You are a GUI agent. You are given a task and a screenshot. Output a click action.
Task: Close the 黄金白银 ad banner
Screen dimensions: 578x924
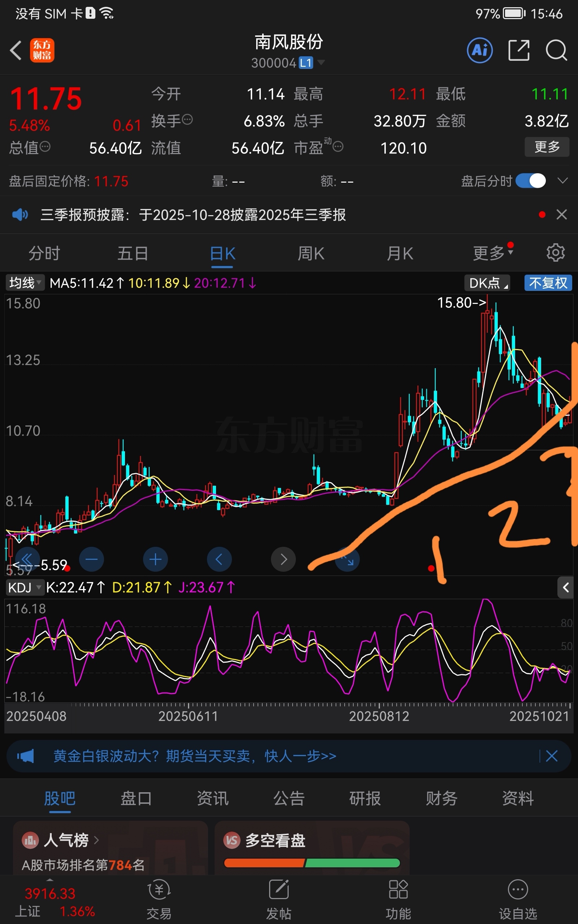coord(552,756)
